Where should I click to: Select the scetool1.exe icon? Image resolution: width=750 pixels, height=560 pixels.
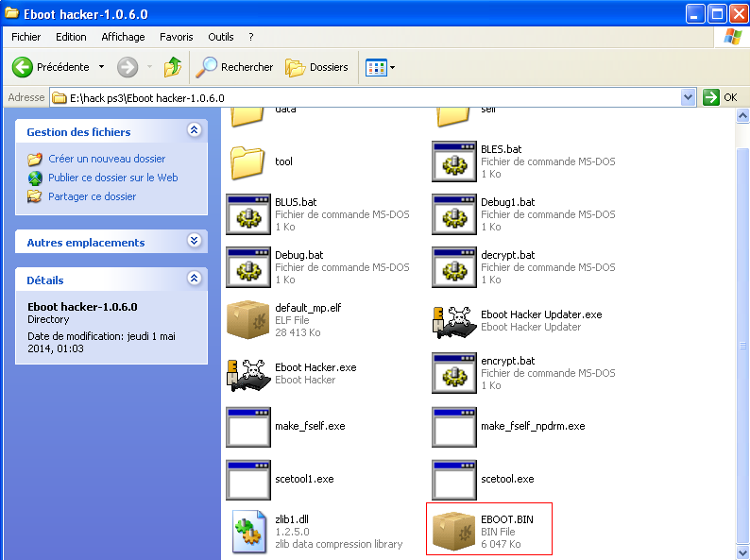click(x=248, y=480)
